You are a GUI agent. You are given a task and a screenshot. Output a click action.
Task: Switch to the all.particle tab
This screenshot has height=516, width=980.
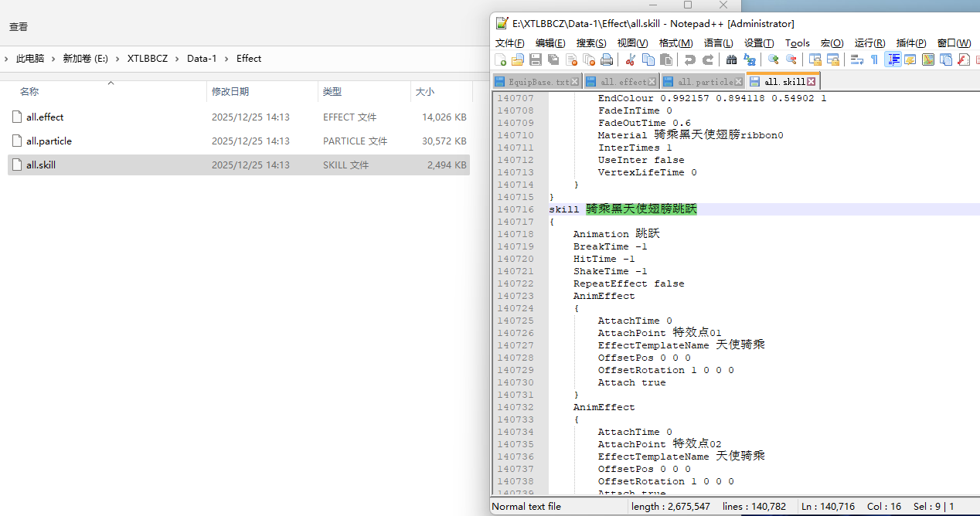(x=704, y=81)
